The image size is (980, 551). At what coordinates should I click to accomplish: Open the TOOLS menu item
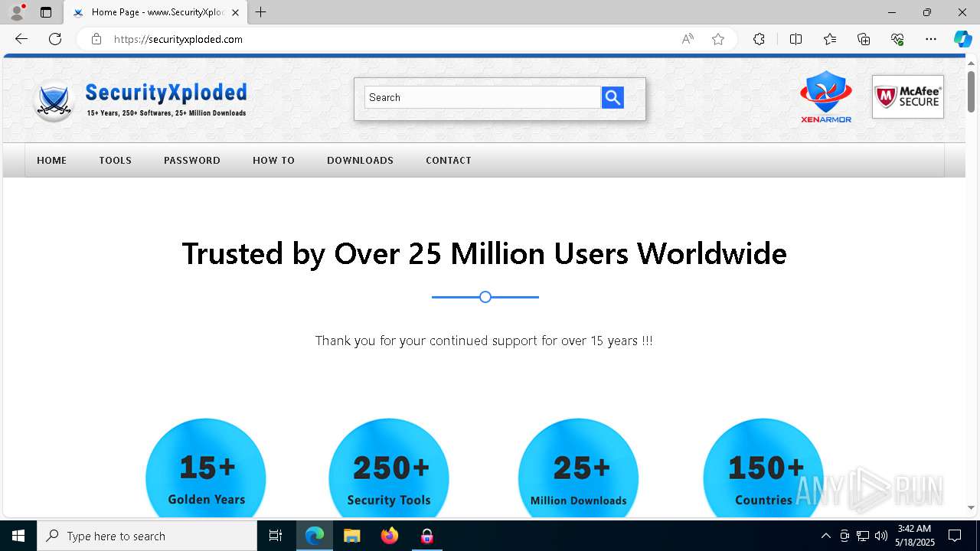click(116, 160)
